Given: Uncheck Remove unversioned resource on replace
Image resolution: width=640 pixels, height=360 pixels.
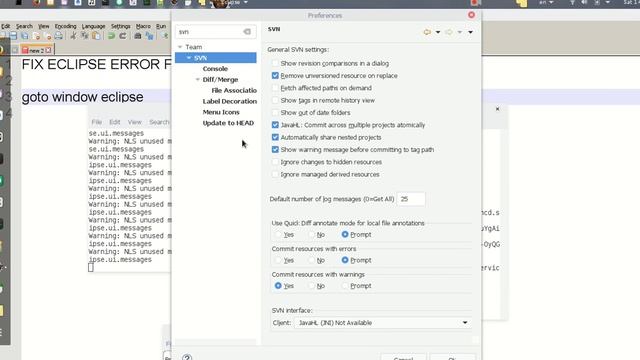Looking at the screenshot, I should [275, 76].
